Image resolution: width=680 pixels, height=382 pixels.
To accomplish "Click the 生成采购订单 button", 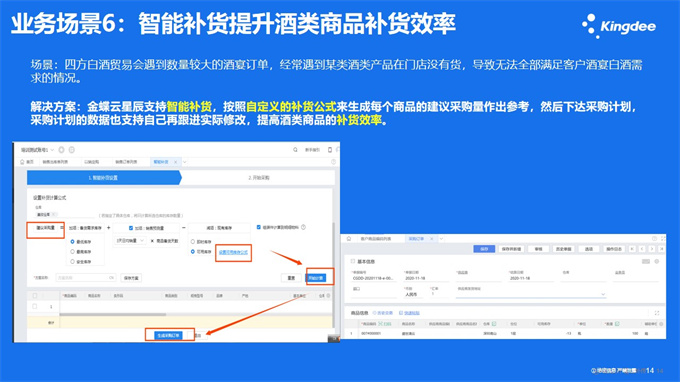I will (x=169, y=336).
